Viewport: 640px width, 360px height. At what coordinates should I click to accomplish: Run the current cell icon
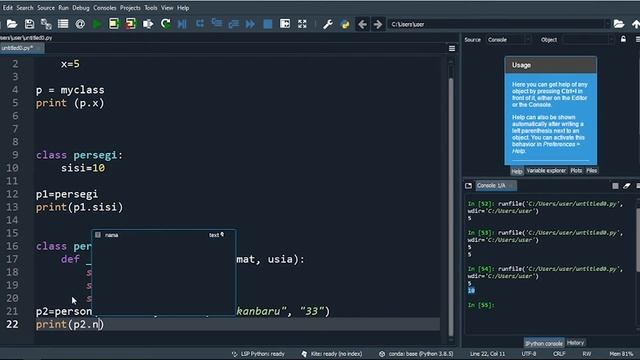[x=114, y=24]
